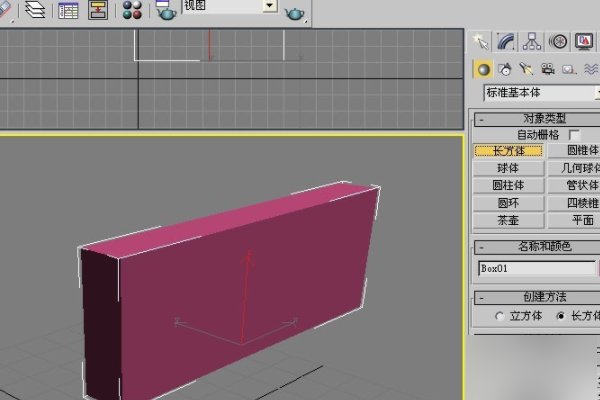Click the 圆柱体 cylinder button
Image resolution: width=600 pixels, height=400 pixels.
click(509, 186)
